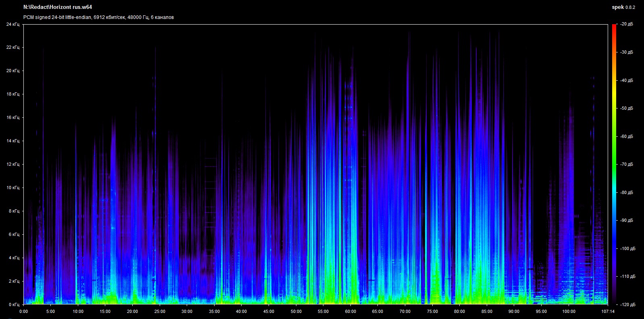Click the -70 дБ label on color scale
Viewport: 644px width, 319px height.
click(627, 165)
